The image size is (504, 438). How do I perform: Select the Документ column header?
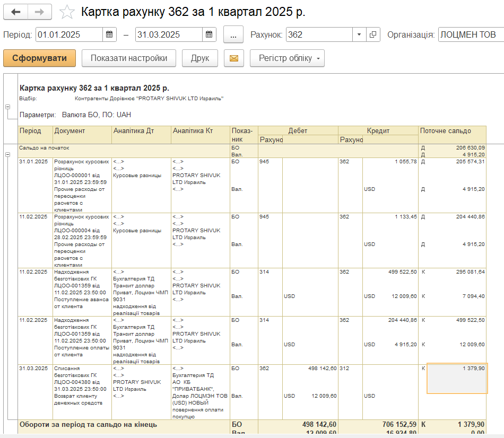pyautogui.click(x=82, y=135)
